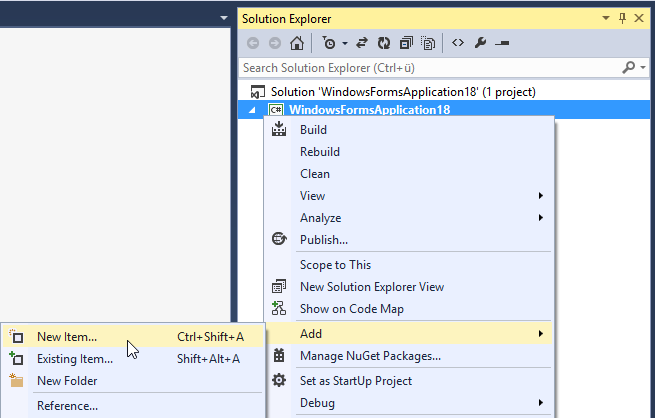This screenshot has height=418, width=655.
Task: Toggle the Show All Files icon
Action: tap(428, 43)
